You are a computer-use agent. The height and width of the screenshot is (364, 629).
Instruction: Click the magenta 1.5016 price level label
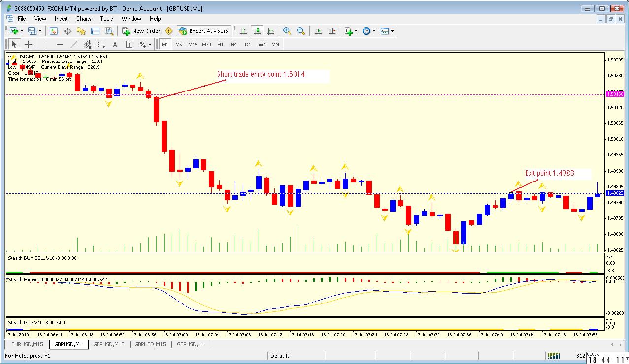click(x=614, y=94)
